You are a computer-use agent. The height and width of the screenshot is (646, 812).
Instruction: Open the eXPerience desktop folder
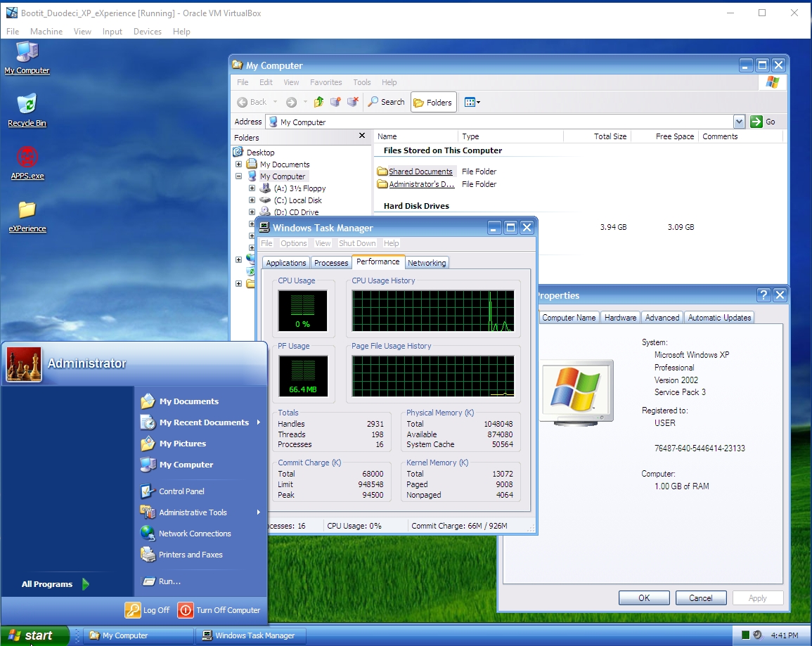[27, 216]
